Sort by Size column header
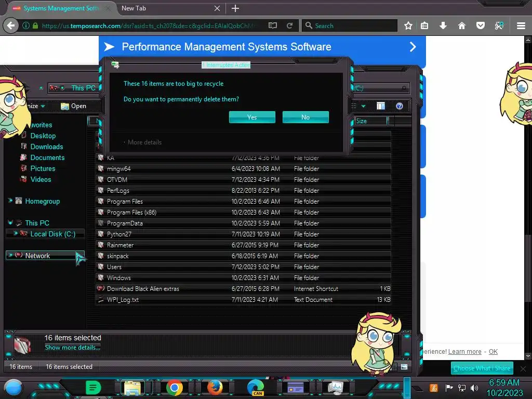Screen dimensions: 532x399 pos(370,121)
